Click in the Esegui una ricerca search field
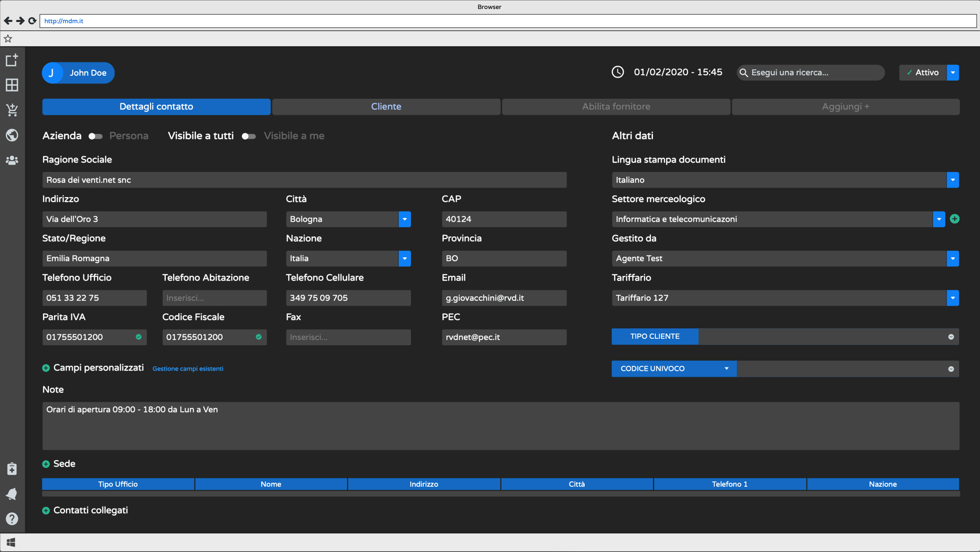The image size is (980, 552). (x=811, y=73)
